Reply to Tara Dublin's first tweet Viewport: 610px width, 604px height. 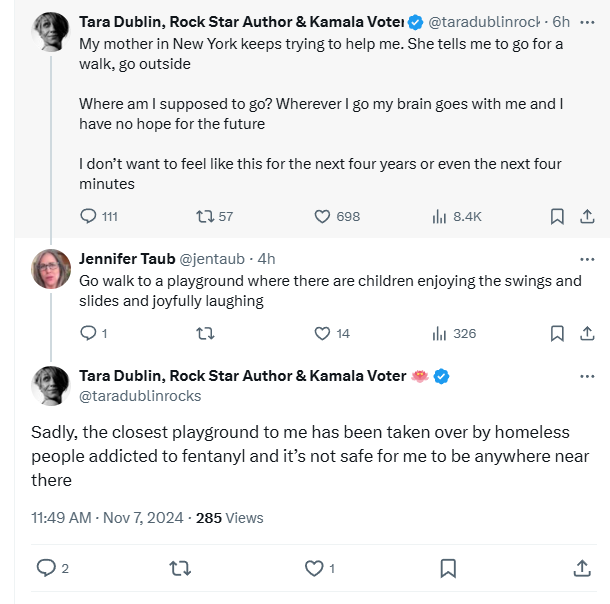pyautogui.click(x=88, y=216)
